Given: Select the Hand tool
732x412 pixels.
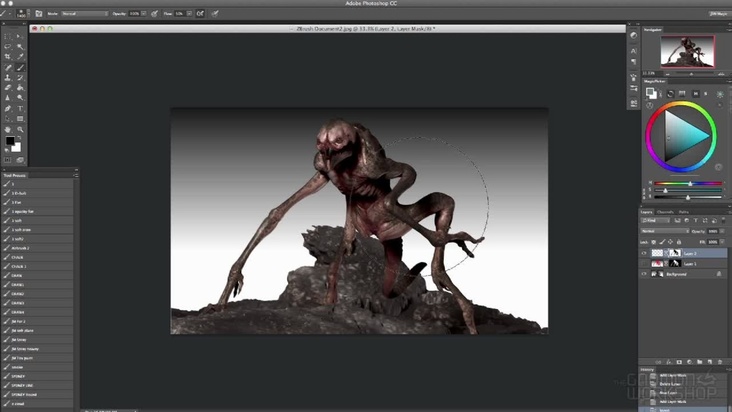Looking at the screenshot, I should (x=7, y=129).
